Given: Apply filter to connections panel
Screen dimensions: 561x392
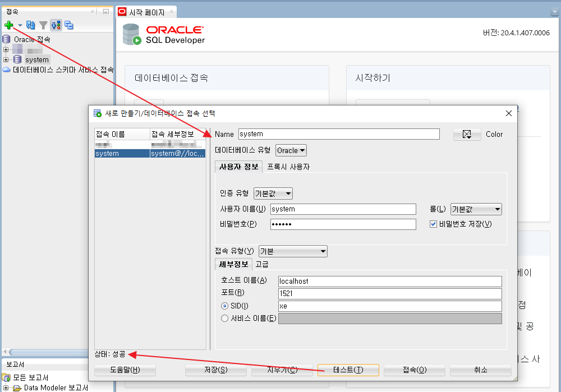Looking at the screenshot, I should coord(43,25).
